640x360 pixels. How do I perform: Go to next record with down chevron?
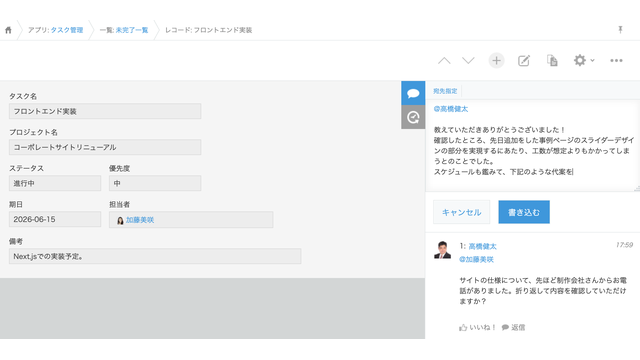click(x=468, y=61)
